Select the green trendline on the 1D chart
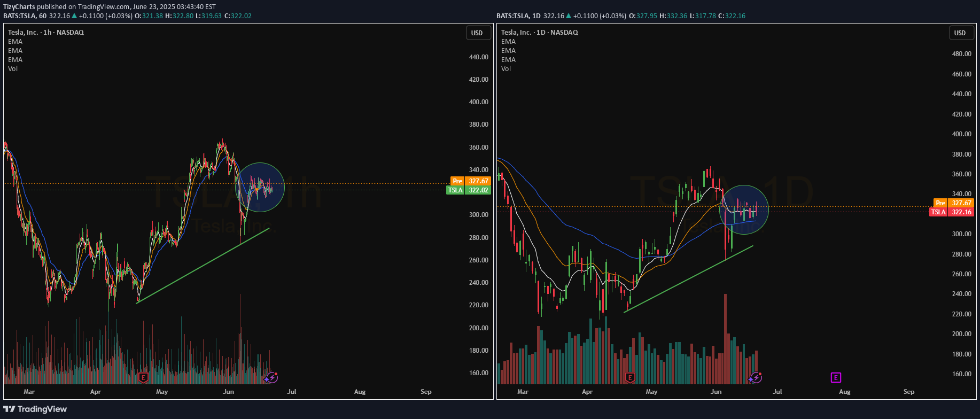Image resolution: width=980 pixels, height=419 pixels. coord(689,279)
